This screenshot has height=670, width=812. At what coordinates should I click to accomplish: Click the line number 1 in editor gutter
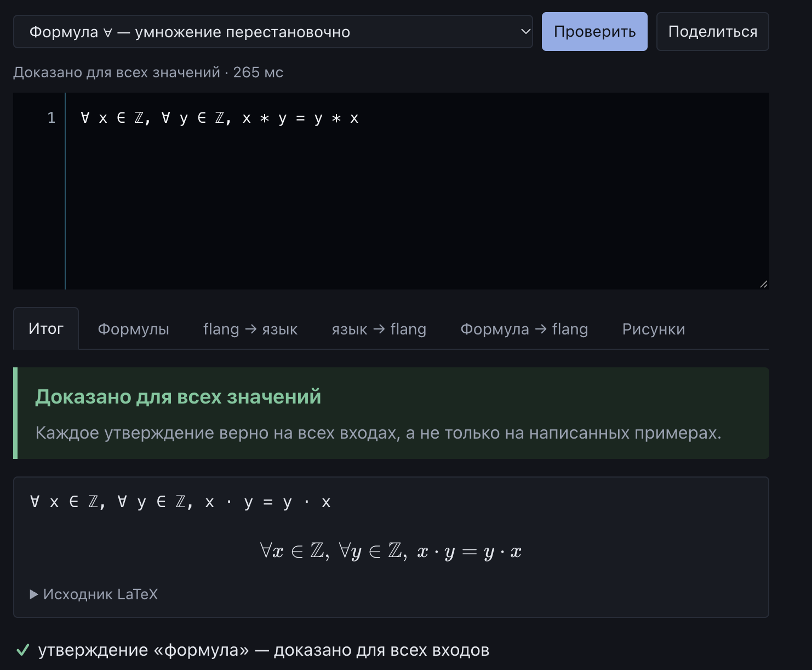point(52,118)
